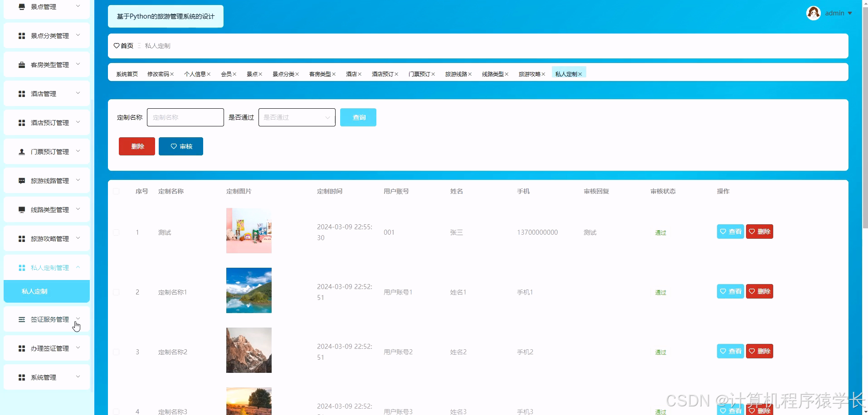Screen dimensions: 868x415
Task: Click the 定制名称 input field
Action: click(x=185, y=117)
